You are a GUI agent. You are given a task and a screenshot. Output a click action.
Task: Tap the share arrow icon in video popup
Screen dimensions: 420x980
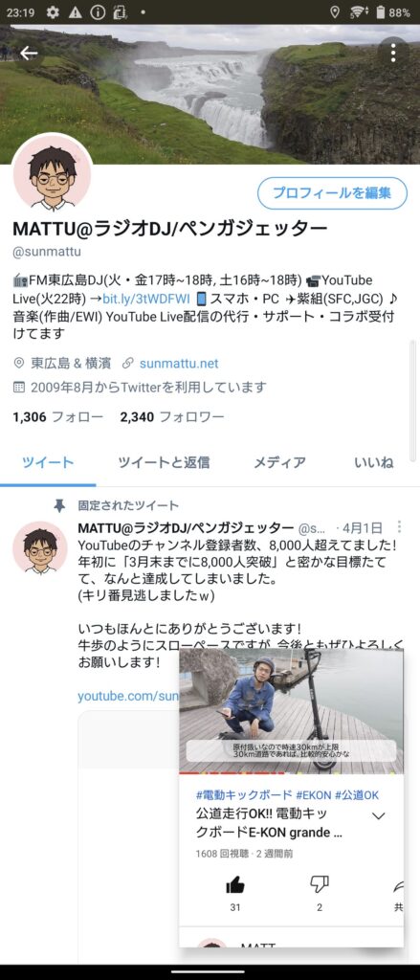pyautogui.click(x=397, y=886)
